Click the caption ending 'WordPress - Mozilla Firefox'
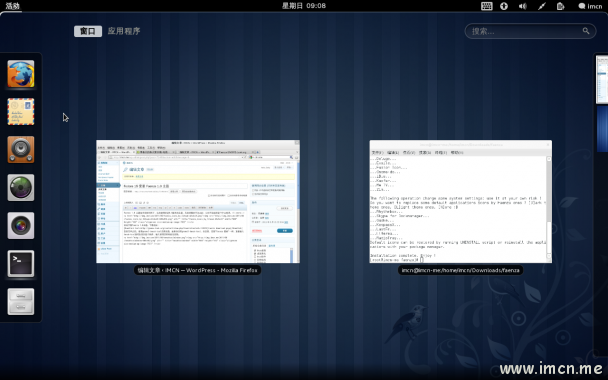The image size is (608, 380). tap(197, 270)
